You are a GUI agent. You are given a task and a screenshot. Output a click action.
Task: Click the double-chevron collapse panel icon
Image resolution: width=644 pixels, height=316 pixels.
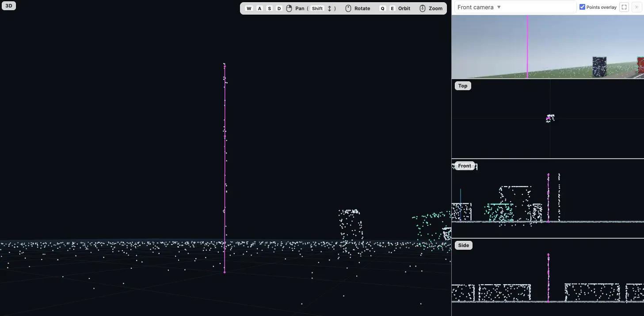click(636, 7)
